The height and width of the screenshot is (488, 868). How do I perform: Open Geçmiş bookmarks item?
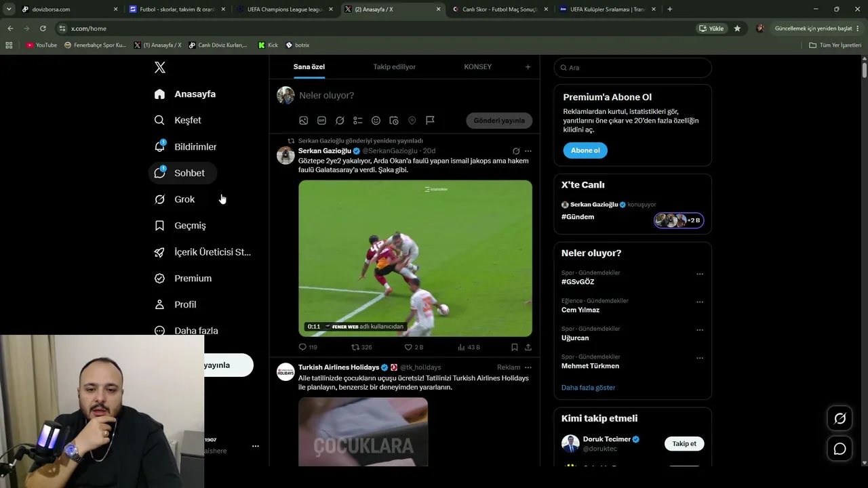point(180,226)
